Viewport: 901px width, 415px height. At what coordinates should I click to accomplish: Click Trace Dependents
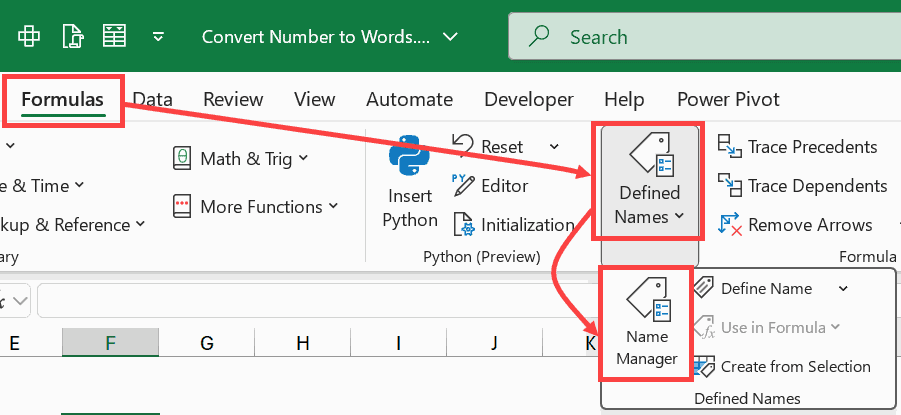click(x=802, y=186)
